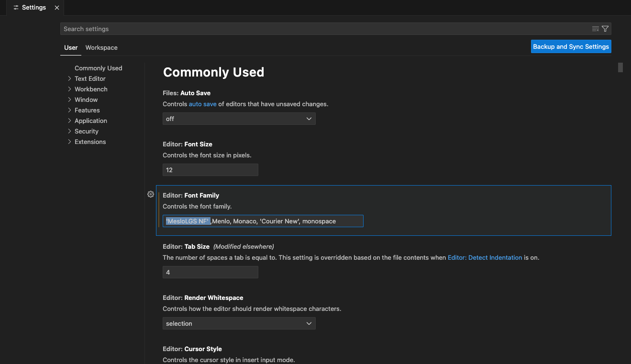Image resolution: width=631 pixels, height=364 pixels.
Task: Select Text Editor category label
Action: 90,78
